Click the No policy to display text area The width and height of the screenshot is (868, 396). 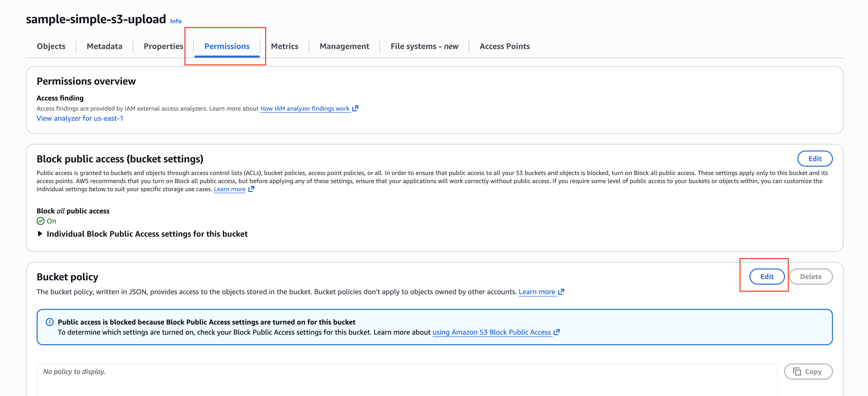(x=407, y=380)
